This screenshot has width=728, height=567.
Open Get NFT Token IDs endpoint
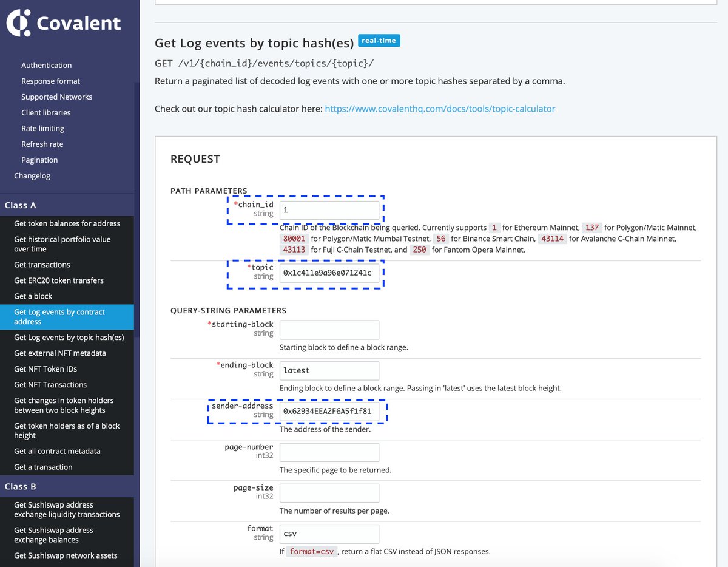coord(45,368)
